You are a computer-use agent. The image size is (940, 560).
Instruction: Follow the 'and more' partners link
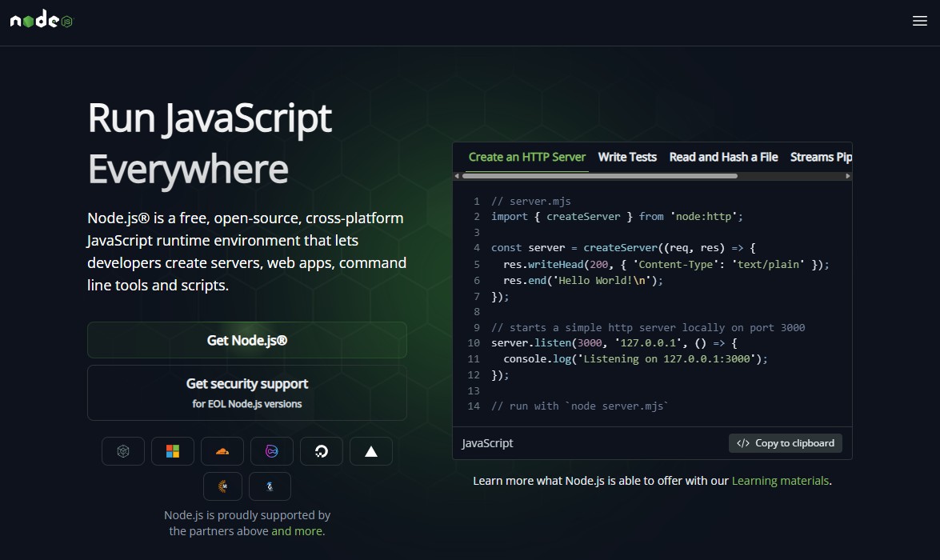pyautogui.click(x=297, y=531)
